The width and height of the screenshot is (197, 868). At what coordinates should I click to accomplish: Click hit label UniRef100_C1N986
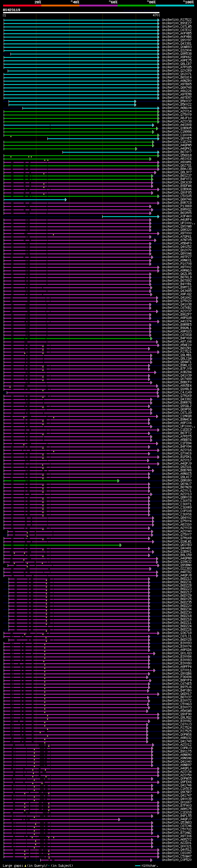point(177,131)
